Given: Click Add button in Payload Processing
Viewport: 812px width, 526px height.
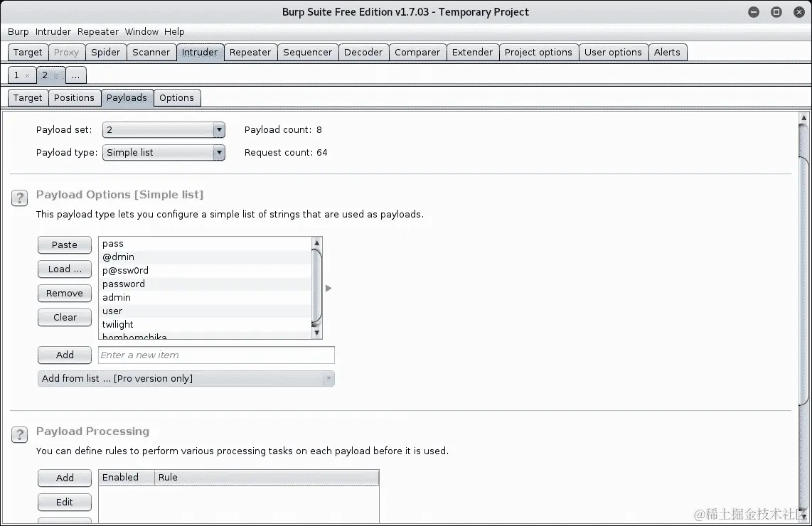Looking at the screenshot, I should pos(65,478).
